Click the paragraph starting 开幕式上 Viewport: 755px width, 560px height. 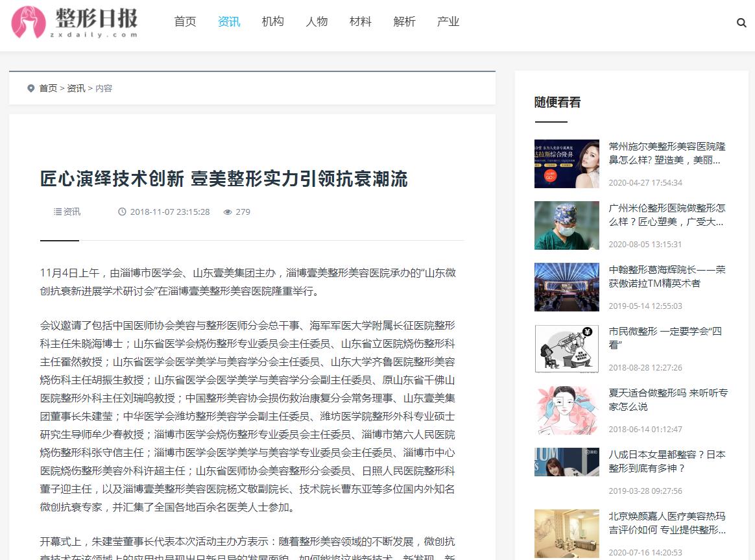point(248,548)
